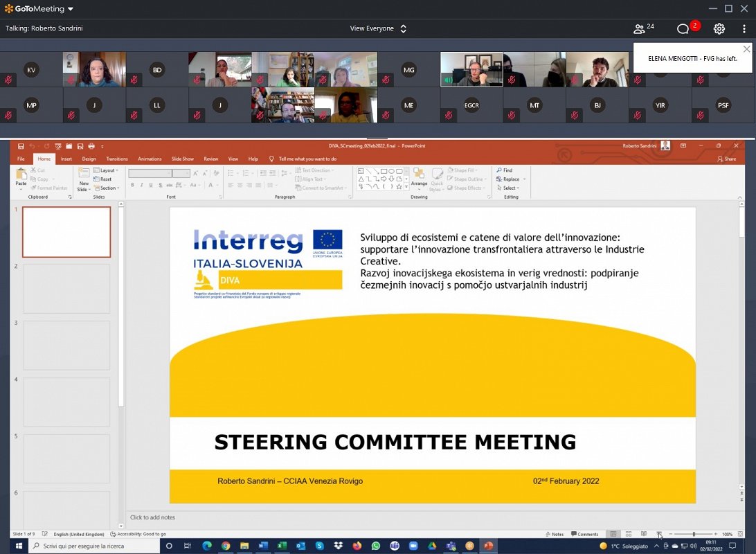The height and width of the screenshot is (554, 756).
Task: Open GoToMeeting settings gear
Action: 719,29
